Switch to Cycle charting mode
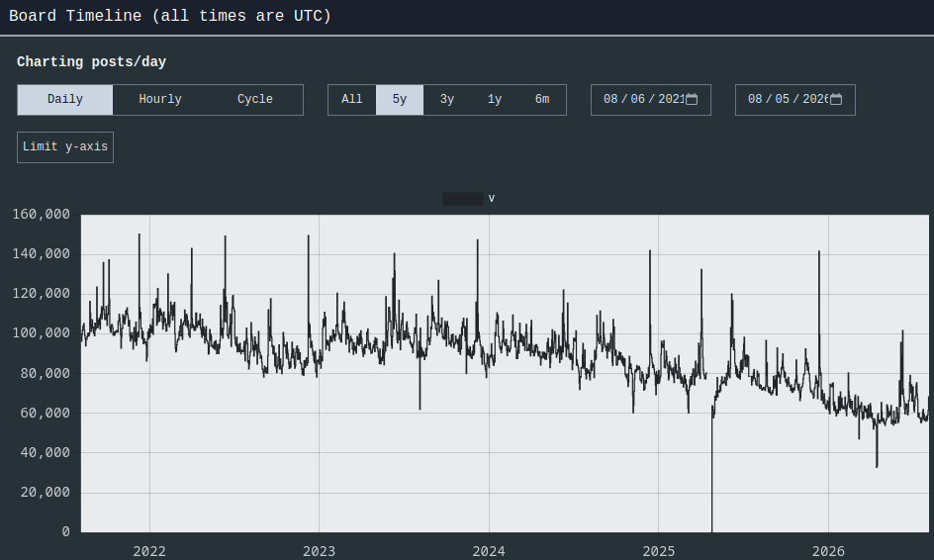Image resolution: width=934 pixels, height=560 pixels. pyautogui.click(x=255, y=100)
